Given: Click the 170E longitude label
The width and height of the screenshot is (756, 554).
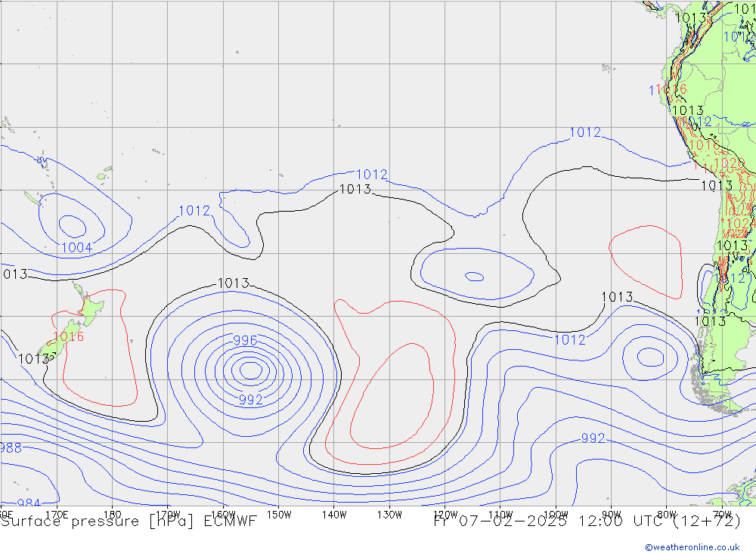Looking at the screenshot, I should pos(57,515).
